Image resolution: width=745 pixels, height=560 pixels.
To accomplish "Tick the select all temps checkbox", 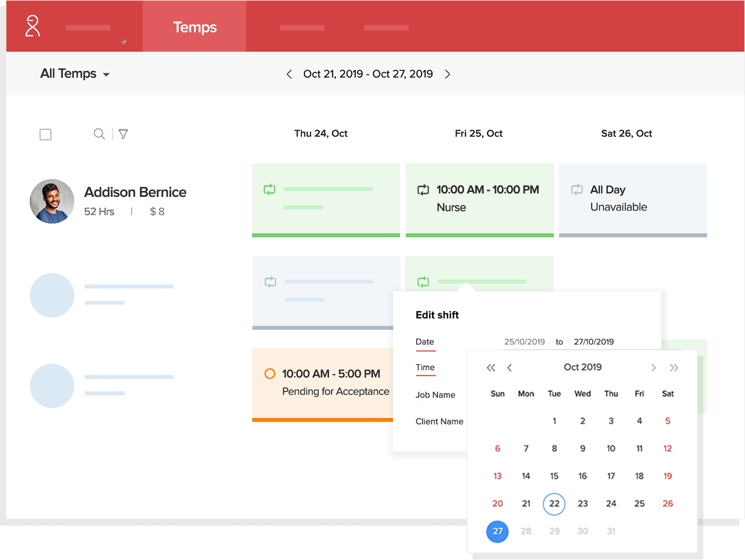I will tap(46, 135).
